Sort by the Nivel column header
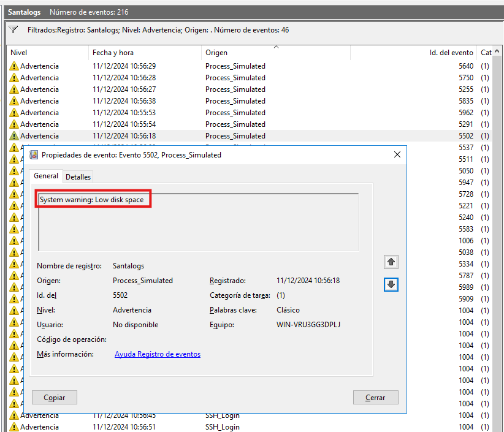The height and width of the screenshot is (432, 504). [48, 53]
